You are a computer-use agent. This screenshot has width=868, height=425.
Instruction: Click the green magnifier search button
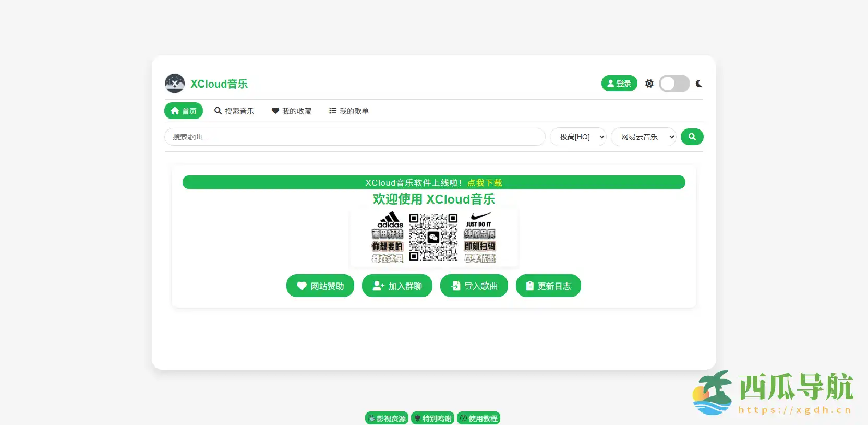(692, 137)
